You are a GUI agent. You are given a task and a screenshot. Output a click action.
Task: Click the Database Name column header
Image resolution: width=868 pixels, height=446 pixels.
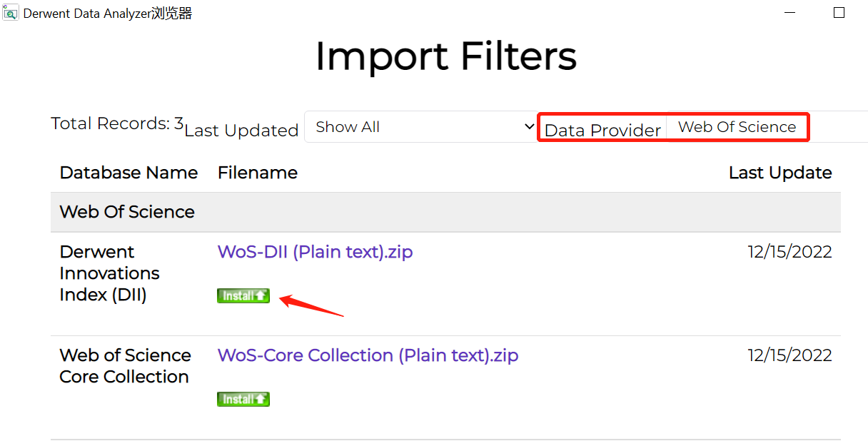(128, 173)
